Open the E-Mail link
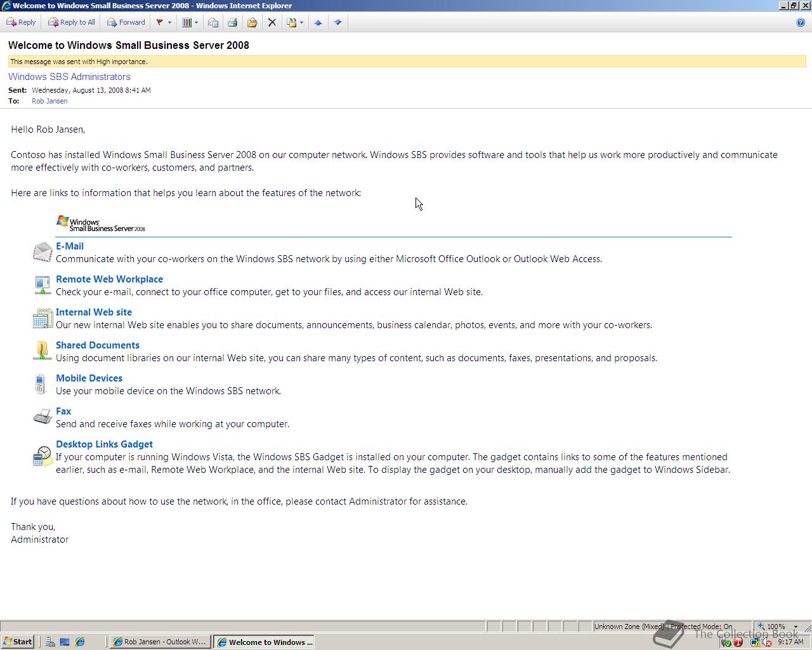The height and width of the screenshot is (650, 812). coord(70,246)
